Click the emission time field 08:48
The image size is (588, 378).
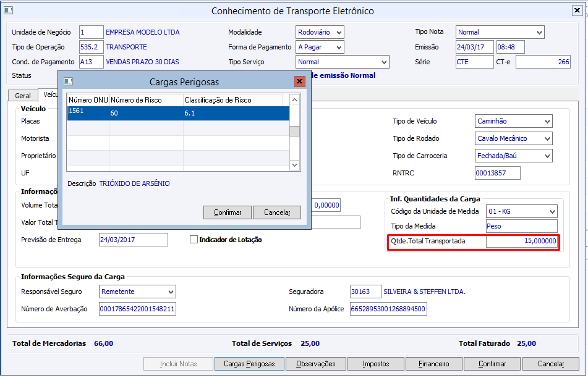pyautogui.click(x=510, y=47)
